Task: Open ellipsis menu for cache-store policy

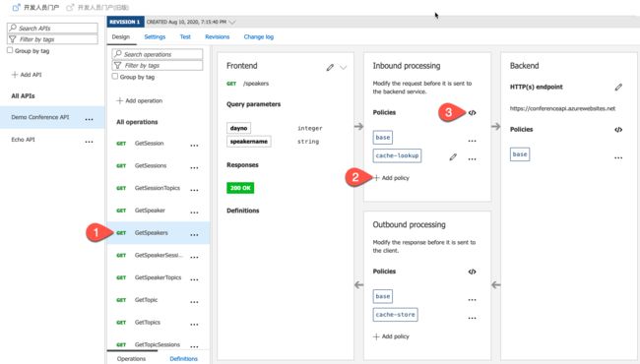Action: (472, 318)
